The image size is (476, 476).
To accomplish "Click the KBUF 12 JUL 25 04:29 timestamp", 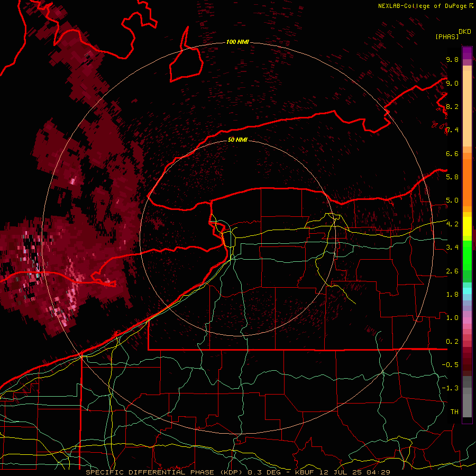I will click(x=342, y=472).
